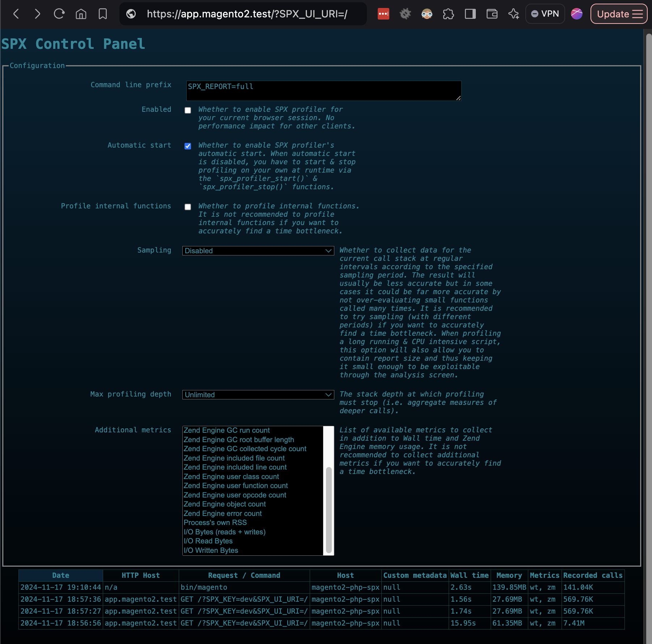
Task: Open the browser Wallet icon
Action: 492,14
